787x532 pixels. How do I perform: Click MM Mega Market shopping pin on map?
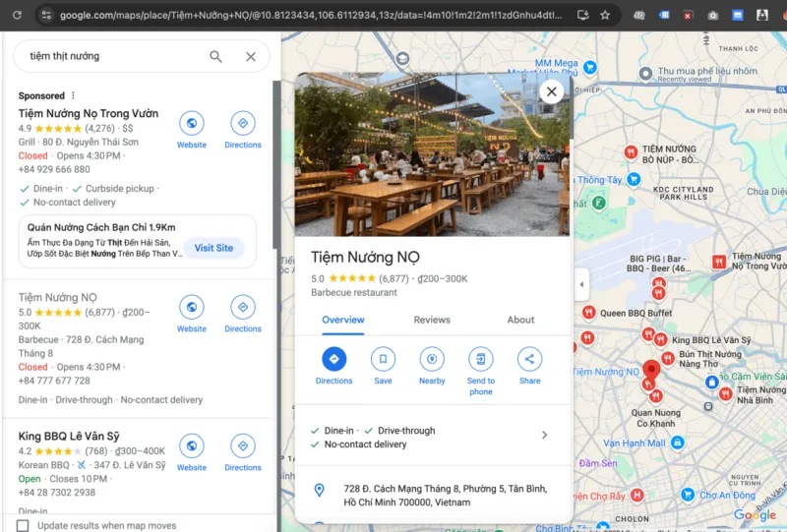coord(590,66)
